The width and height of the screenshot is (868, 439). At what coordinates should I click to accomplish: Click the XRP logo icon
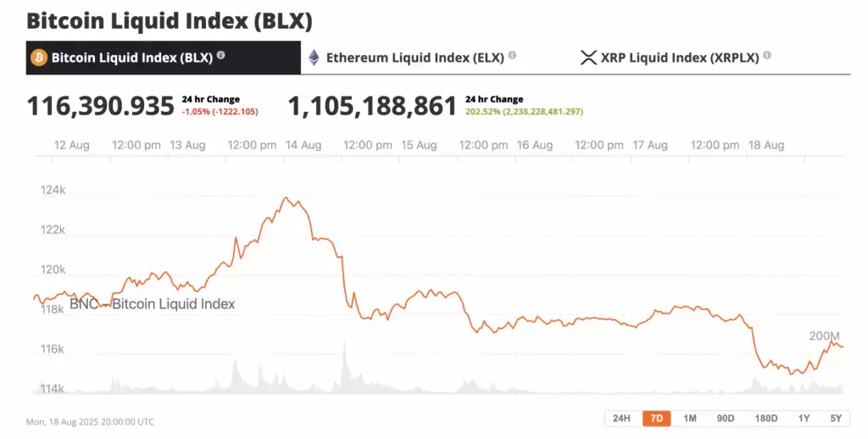coord(587,58)
